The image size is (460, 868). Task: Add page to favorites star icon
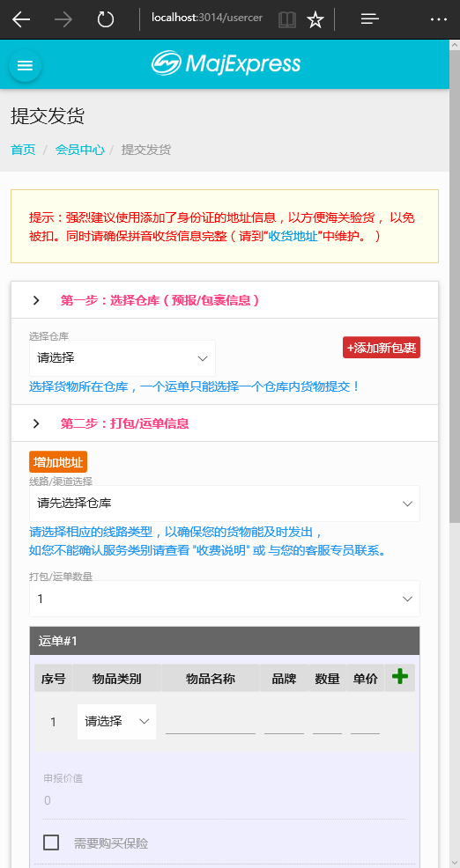point(315,20)
